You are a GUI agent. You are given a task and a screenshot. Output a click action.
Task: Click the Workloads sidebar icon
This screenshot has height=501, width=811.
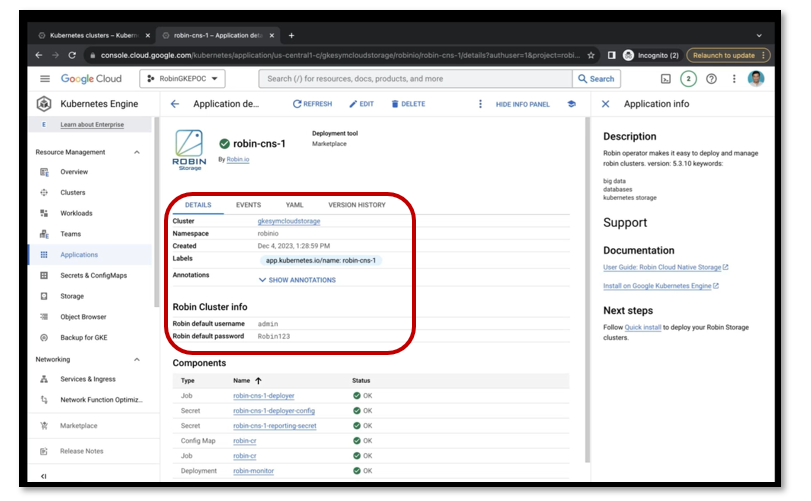click(44, 213)
